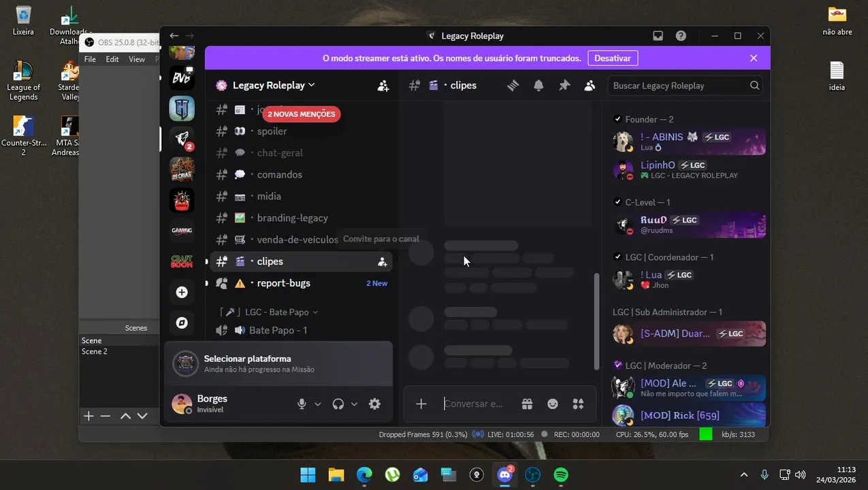
Task: Open the Craft Boom server icon
Action: click(182, 261)
